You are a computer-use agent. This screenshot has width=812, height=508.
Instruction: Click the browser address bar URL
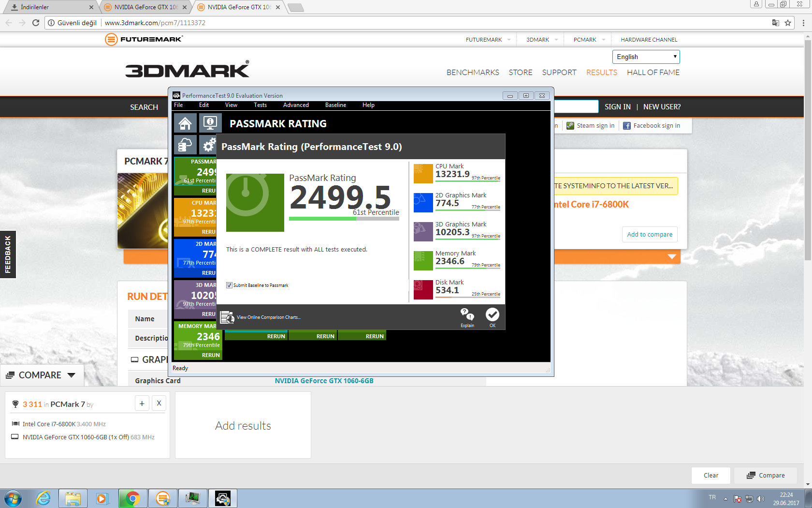[x=155, y=23]
